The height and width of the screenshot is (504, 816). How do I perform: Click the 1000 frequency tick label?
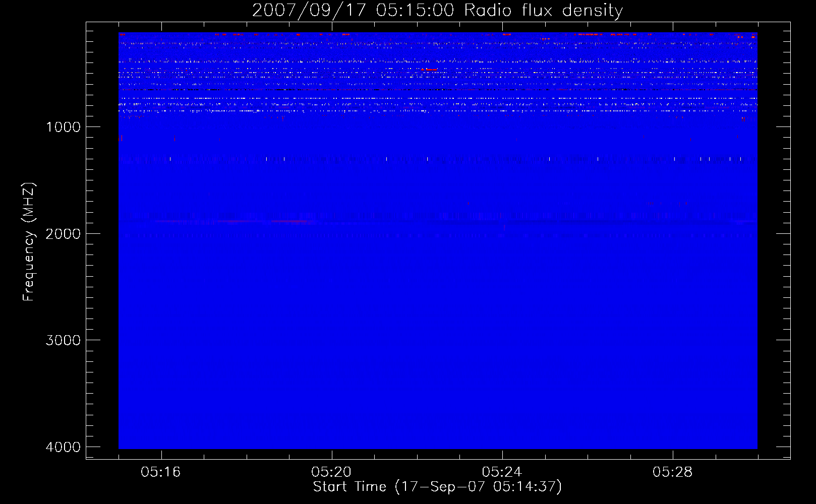pyautogui.click(x=63, y=127)
